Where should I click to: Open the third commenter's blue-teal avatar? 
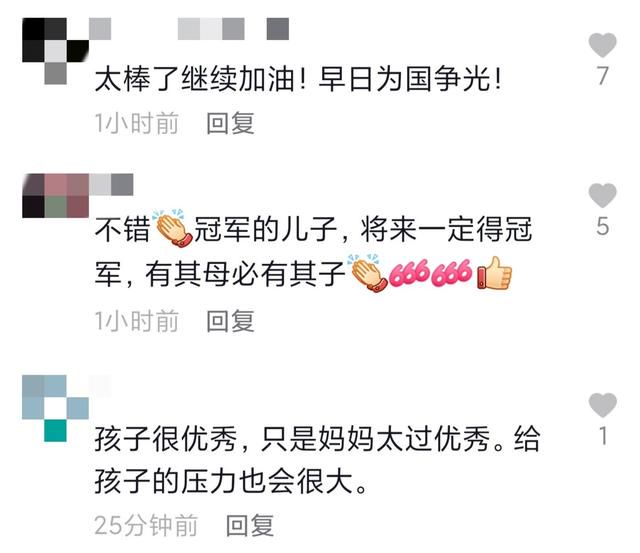[56, 409]
